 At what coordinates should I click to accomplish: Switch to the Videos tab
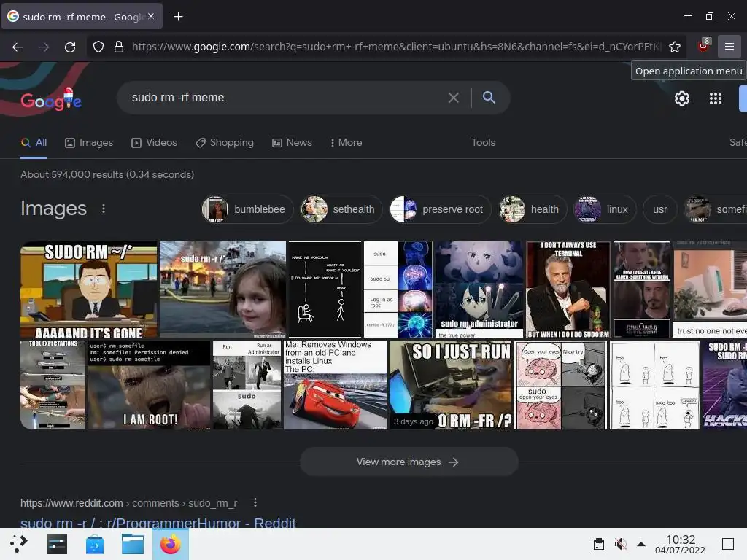155,142
